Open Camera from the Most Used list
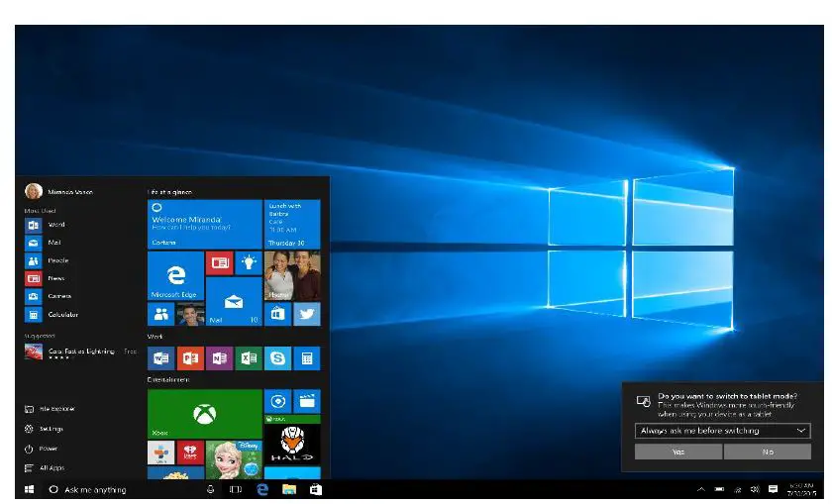Screen dimensions: 832x504 (x=48, y=296)
